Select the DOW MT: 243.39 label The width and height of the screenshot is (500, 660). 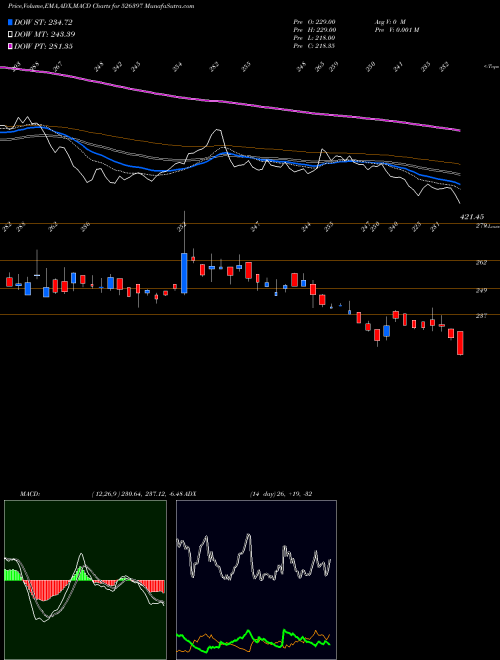[45, 34]
